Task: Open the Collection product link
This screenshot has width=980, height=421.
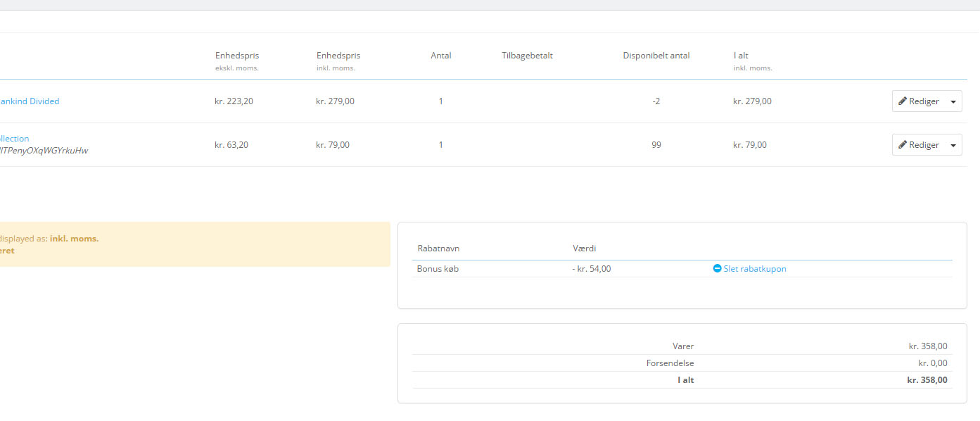Action: [15, 139]
